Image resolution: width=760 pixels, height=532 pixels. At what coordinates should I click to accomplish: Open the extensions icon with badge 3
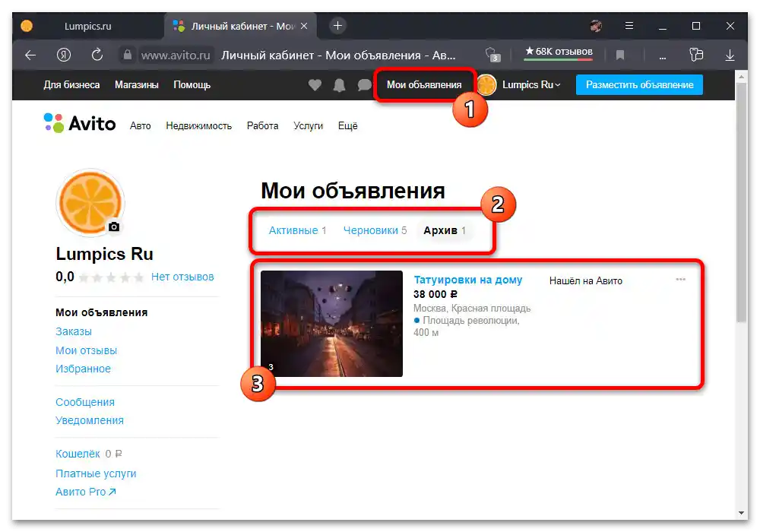[492, 55]
